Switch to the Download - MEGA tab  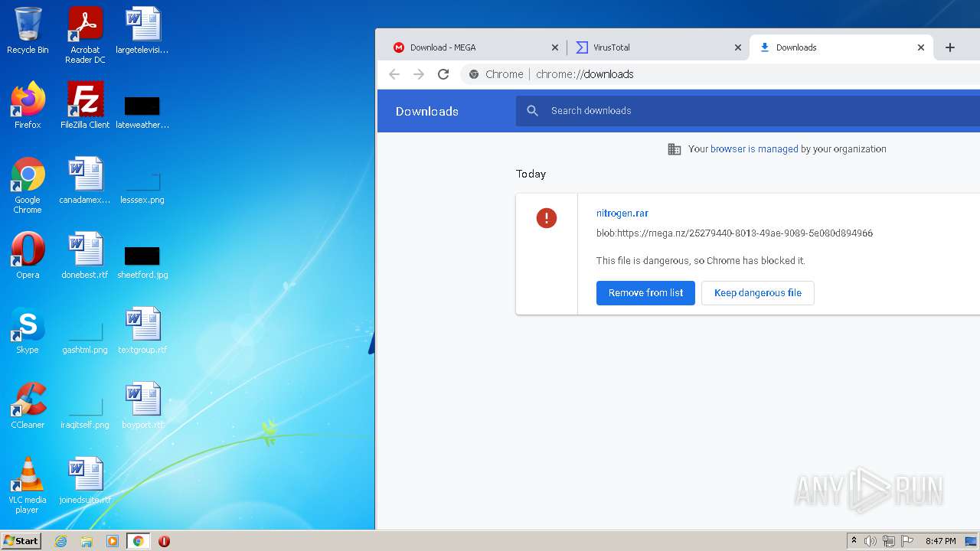click(475, 47)
